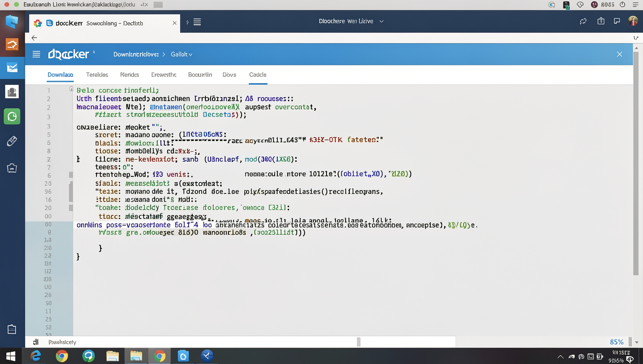The height and width of the screenshot is (364, 643).
Task: Click the Powhsicety status bar label
Action: click(62, 342)
